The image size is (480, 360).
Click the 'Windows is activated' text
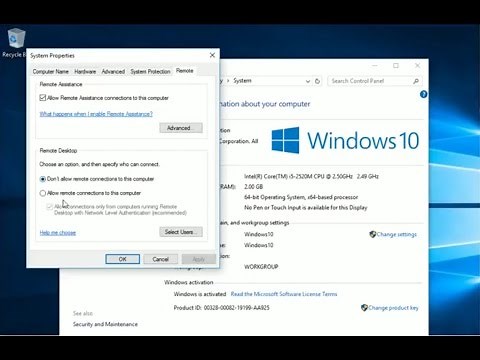200,294
